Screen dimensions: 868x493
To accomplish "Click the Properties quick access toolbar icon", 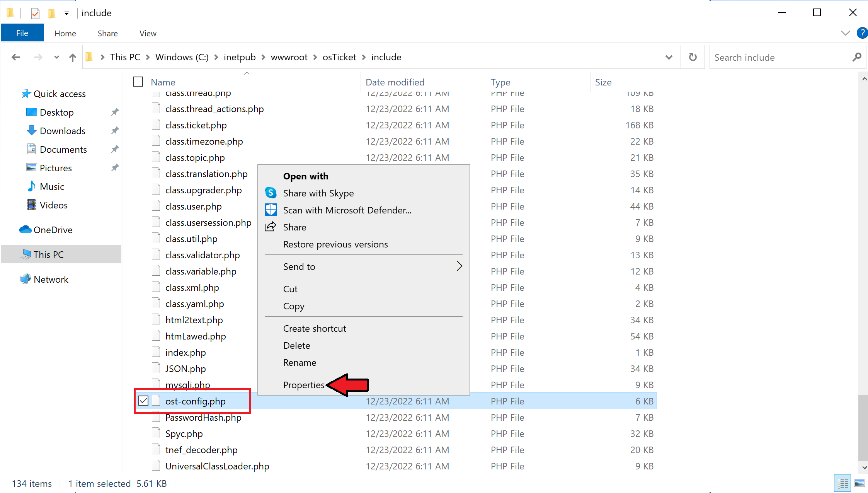I will pyautogui.click(x=35, y=13).
